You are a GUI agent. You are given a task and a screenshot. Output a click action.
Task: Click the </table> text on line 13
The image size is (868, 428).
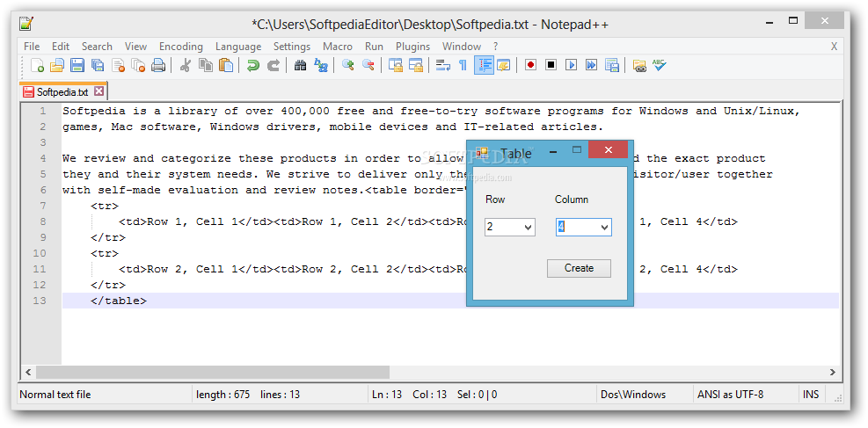pyautogui.click(x=119, y=301)
